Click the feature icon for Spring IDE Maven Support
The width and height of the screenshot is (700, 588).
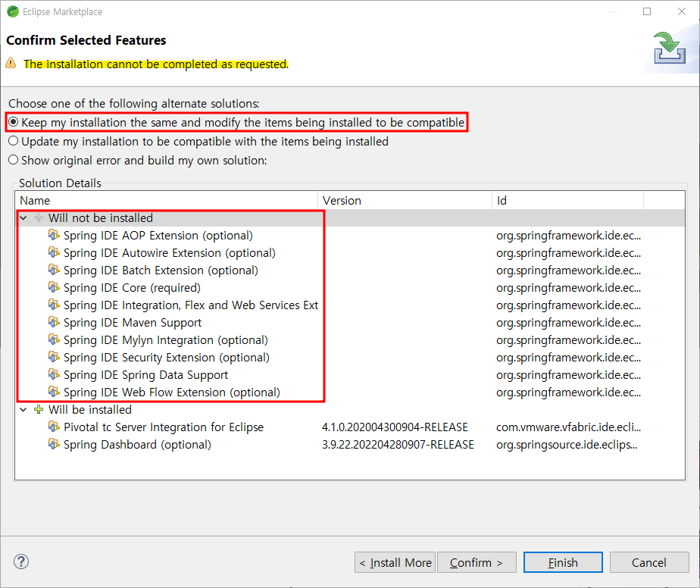tap(54, 322)
